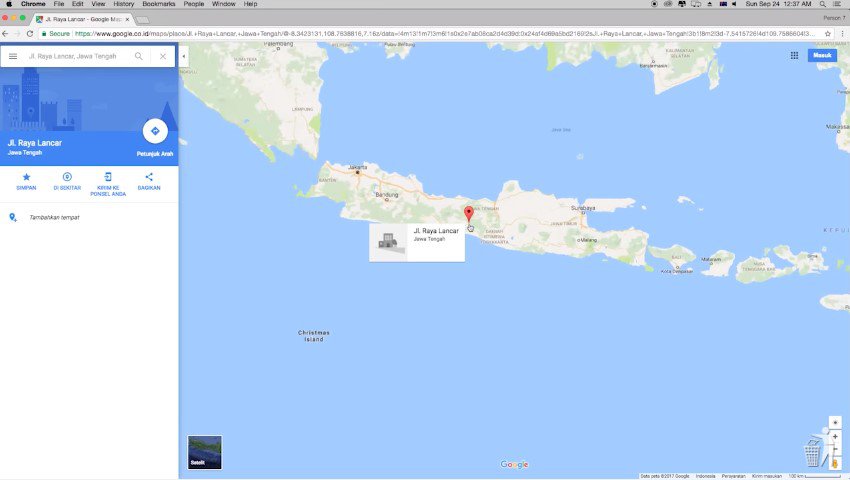Click DI SEKITAR nearby icon
The width and height of the screenshot is (850, 480).
tap(67, 181)
